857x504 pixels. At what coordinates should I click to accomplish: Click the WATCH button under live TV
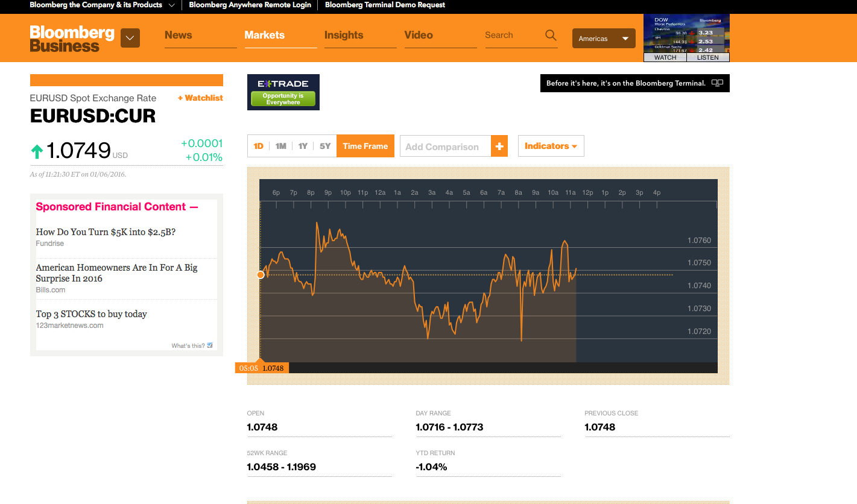point(665,57)
